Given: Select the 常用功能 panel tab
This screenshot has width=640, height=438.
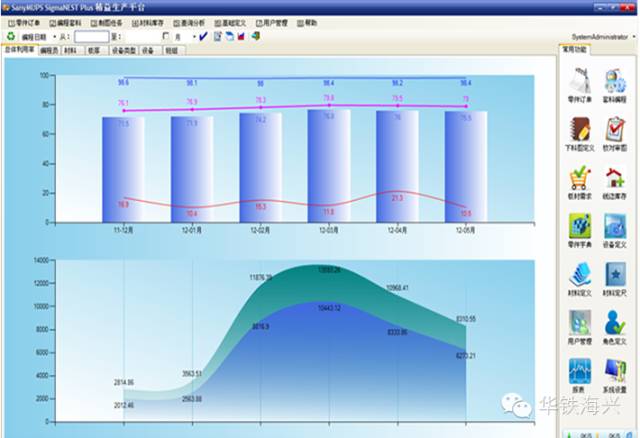Looking at the screenshot, I should pyautogui.click(x=575, y=48).
